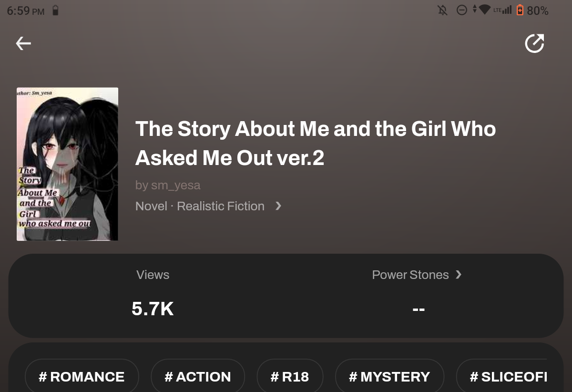Tap the novel title text
Image resolution: width=572 pixels, height=392 pixels.
pos(315,143)
